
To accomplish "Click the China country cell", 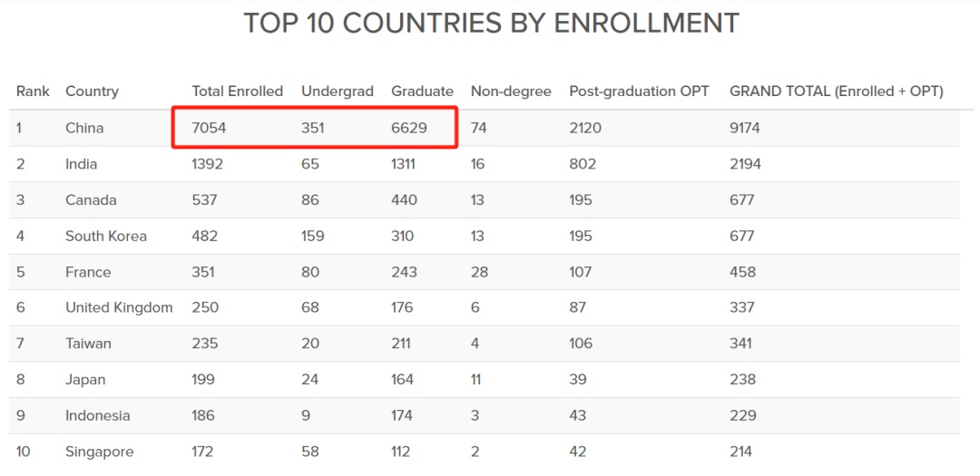I will point(84,128).
